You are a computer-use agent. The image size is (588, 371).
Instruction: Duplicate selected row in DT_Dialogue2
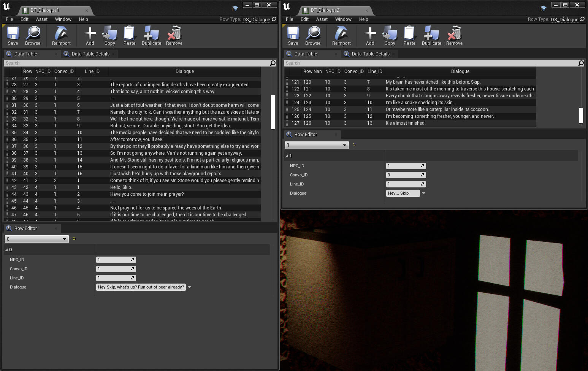[x=431, y=36]
